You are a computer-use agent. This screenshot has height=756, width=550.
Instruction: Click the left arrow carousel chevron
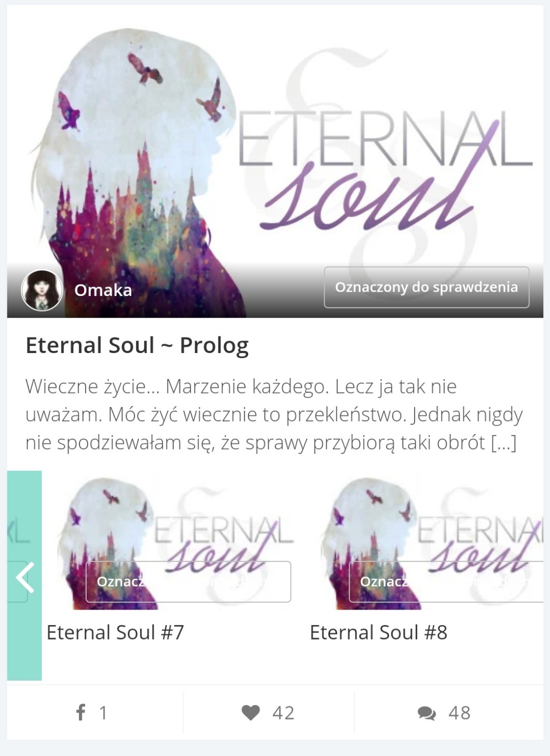click(x=25, y=577)
